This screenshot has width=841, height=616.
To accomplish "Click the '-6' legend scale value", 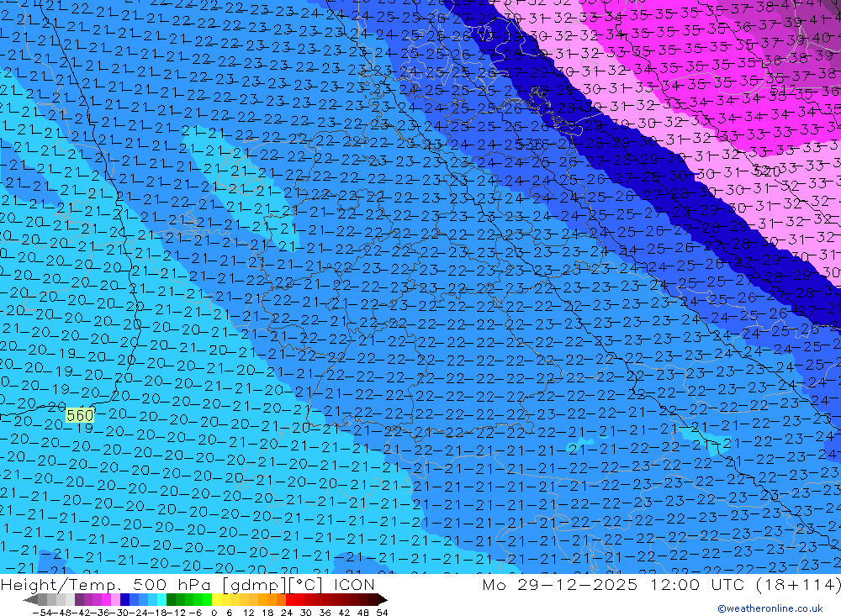I will point(195,613).
